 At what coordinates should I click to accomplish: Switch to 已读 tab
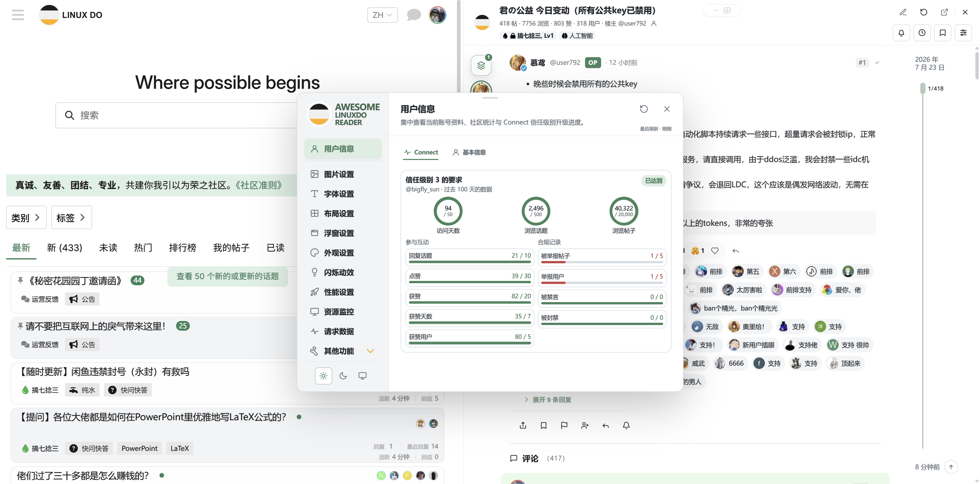tap(276, 248)
